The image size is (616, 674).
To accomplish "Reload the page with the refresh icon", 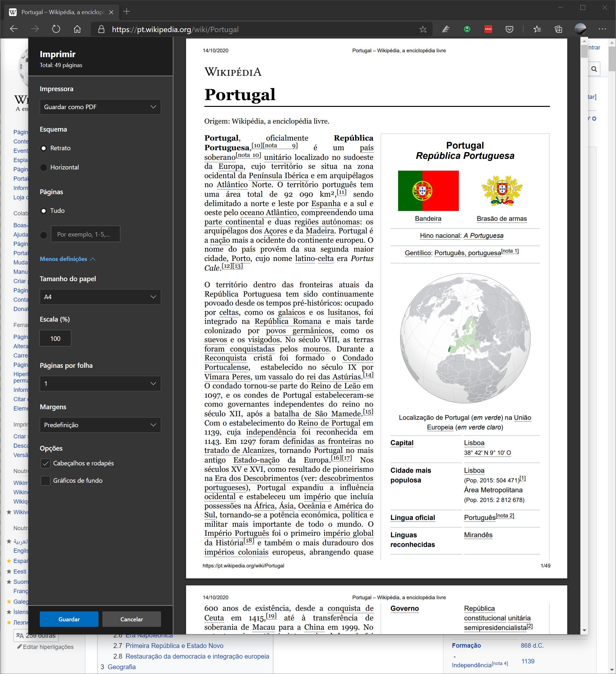I will click(56, 29).
